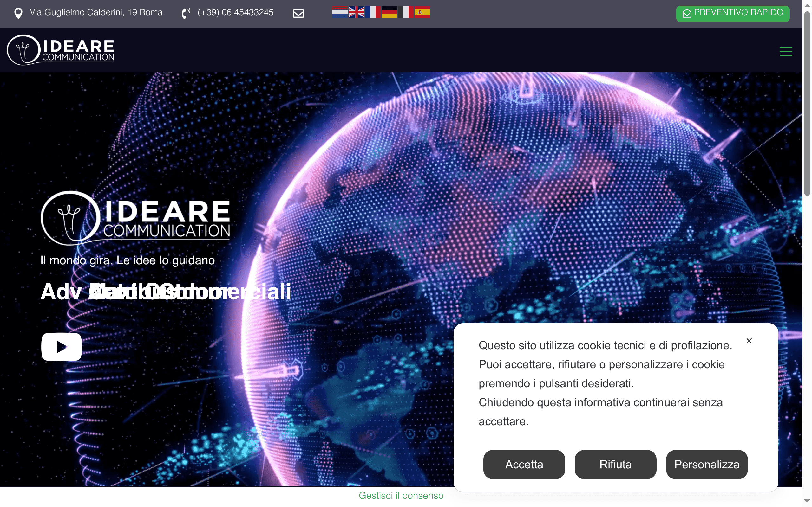
Task: Open Gestisci il consenso link
Action: tap(401, 496)
